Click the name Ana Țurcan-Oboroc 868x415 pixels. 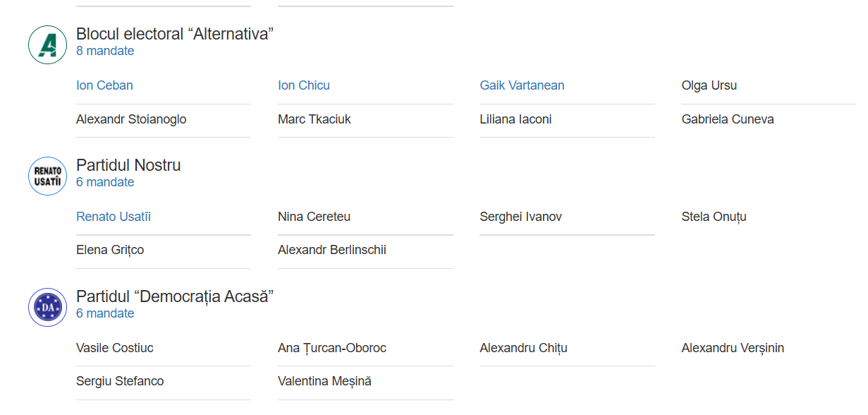[332, 348]
